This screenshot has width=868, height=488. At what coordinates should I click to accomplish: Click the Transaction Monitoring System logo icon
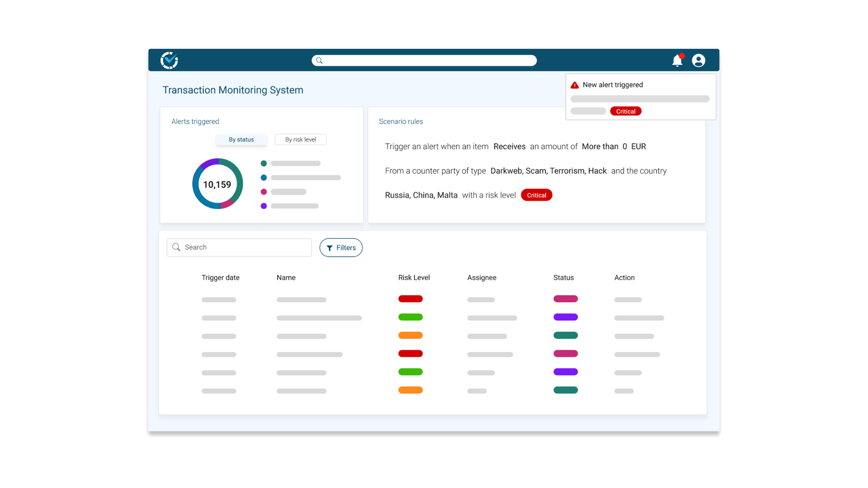[x=169, y=60]
